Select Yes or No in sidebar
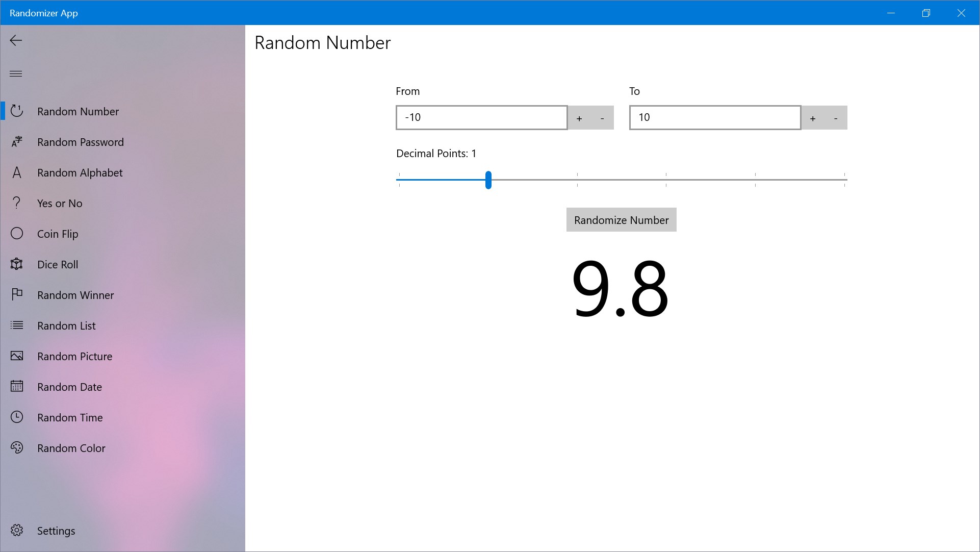 pos(123,203)
